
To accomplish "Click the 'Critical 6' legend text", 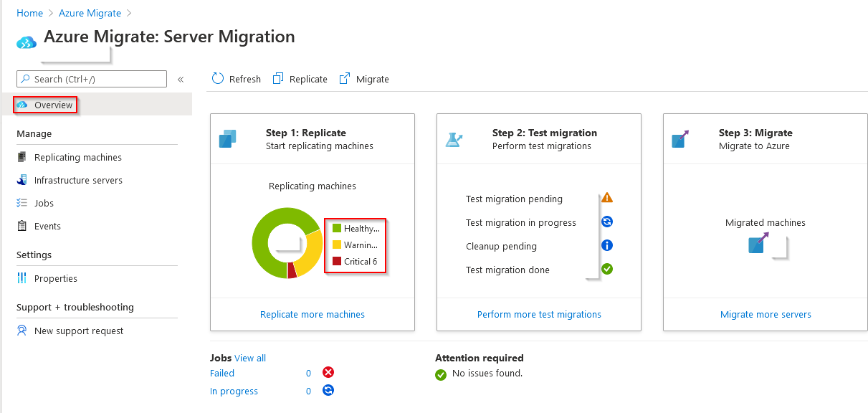I will pyautogui.click(x=361, y=262).
